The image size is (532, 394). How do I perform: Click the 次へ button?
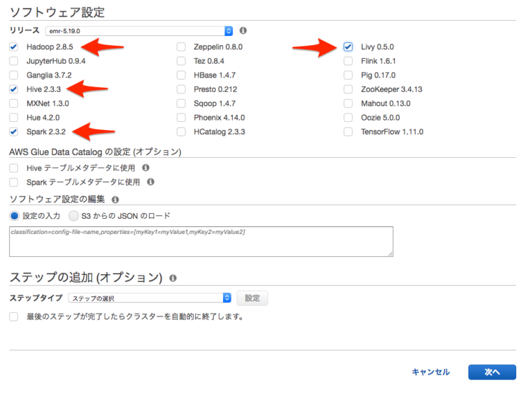[493, 372]
